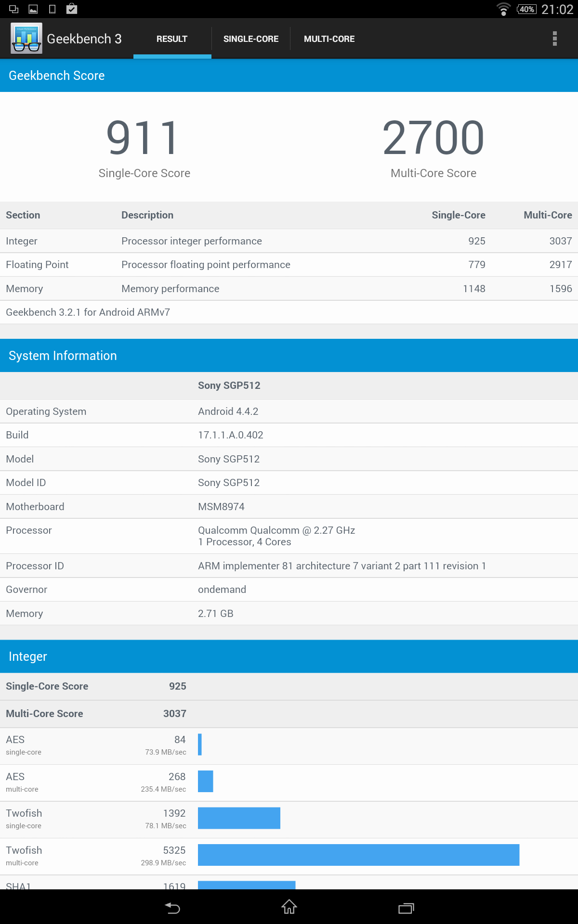Tap the Android home navigation button
This screenshot has height=924, width=578.
tap(289, 907)
